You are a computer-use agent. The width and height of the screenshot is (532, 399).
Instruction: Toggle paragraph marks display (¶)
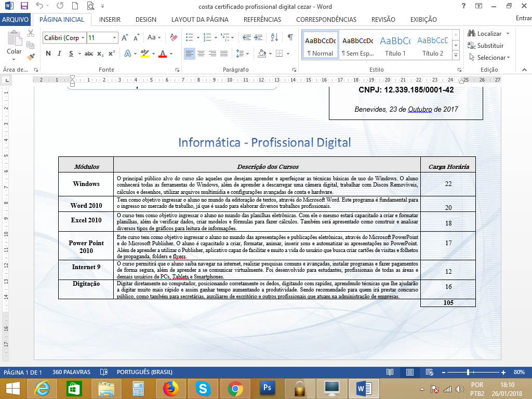coord(290,37)
